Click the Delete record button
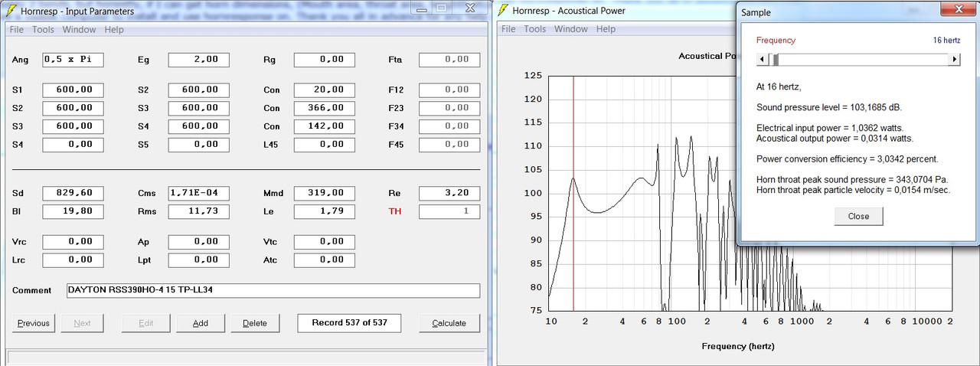980x366 pixels. click(x=255, y=323)
